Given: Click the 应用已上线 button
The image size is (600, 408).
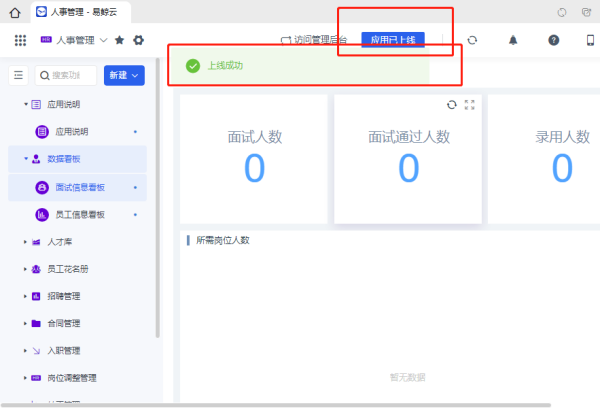Looking at the screenshot, I should [x=393, y=40].
